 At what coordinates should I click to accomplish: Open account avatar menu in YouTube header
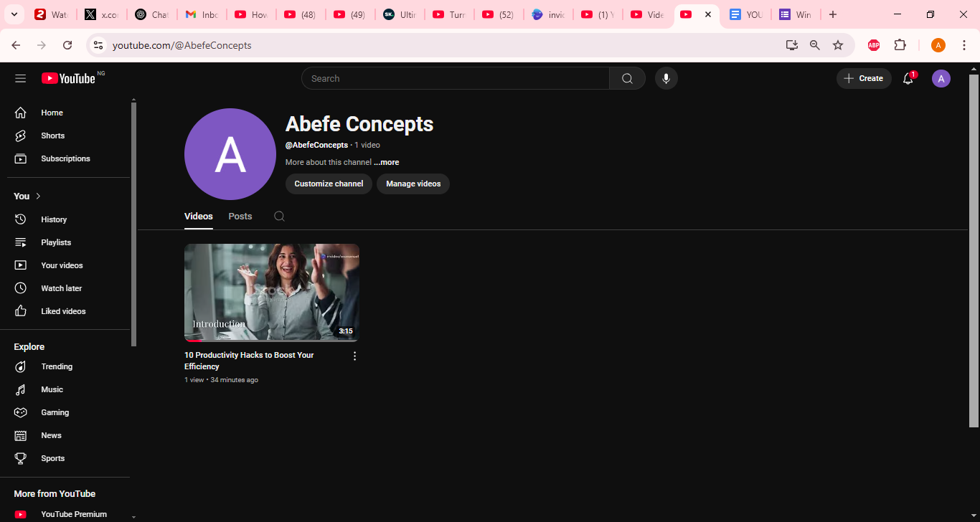(941, 78)
